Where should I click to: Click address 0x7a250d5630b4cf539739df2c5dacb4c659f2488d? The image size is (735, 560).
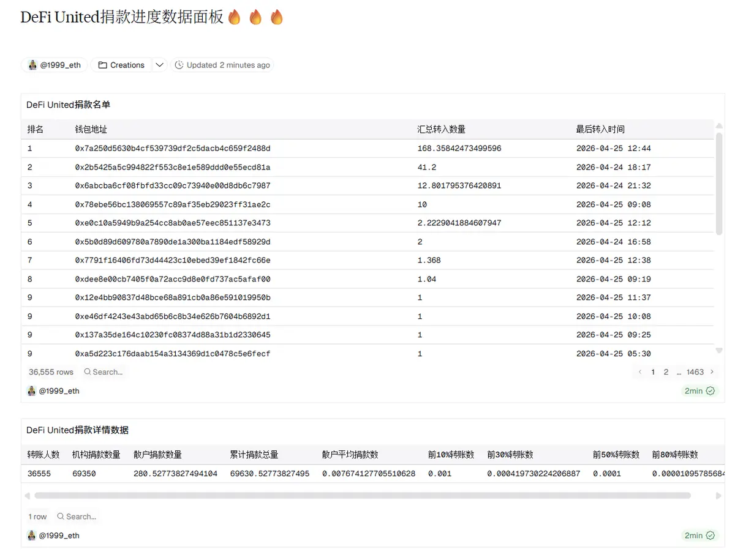[173, 149]
